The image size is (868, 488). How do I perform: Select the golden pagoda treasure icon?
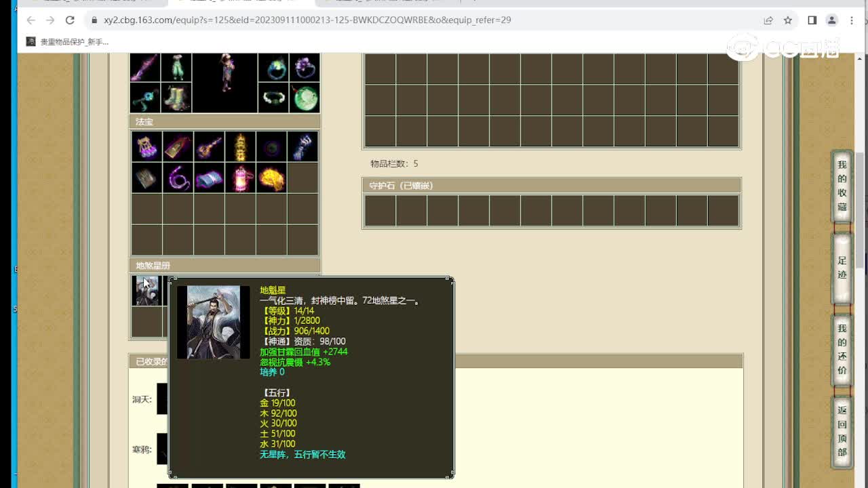(x=240, y=146)
